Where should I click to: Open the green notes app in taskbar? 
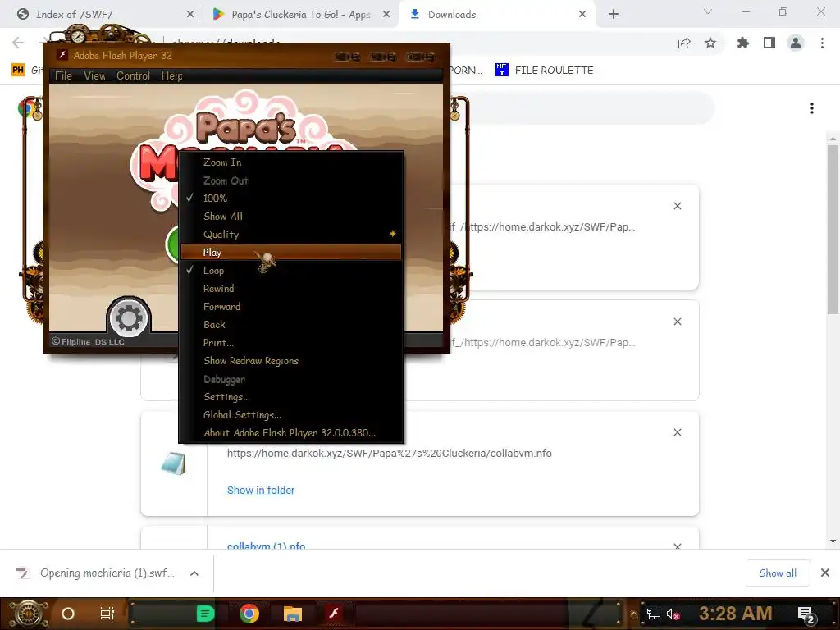click(205, 614)
